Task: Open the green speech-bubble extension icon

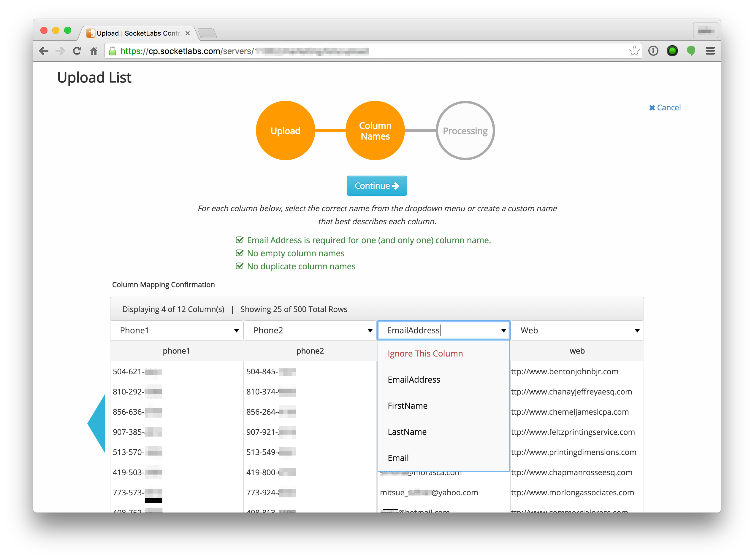Action: tap(691, 51)
